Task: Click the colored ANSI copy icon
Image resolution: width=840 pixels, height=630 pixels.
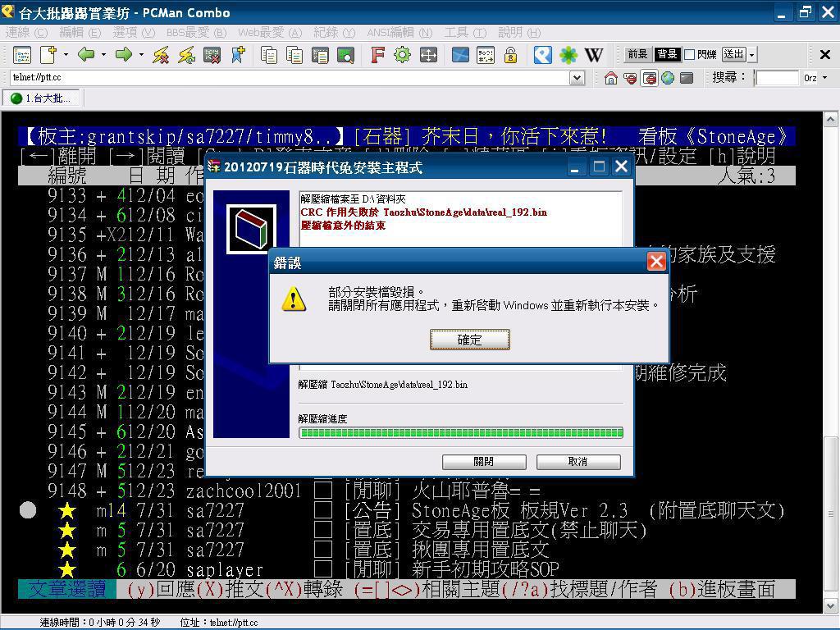Action: coord(294,55)
